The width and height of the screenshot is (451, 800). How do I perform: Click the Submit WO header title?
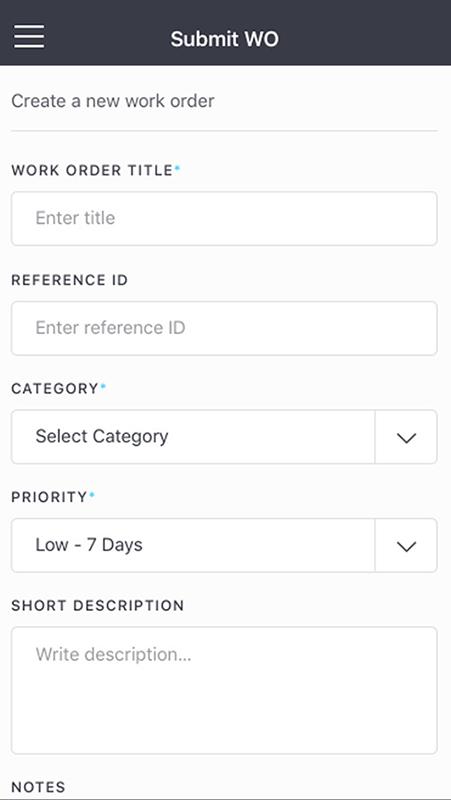pyautogui.click(x=224, y=39)
